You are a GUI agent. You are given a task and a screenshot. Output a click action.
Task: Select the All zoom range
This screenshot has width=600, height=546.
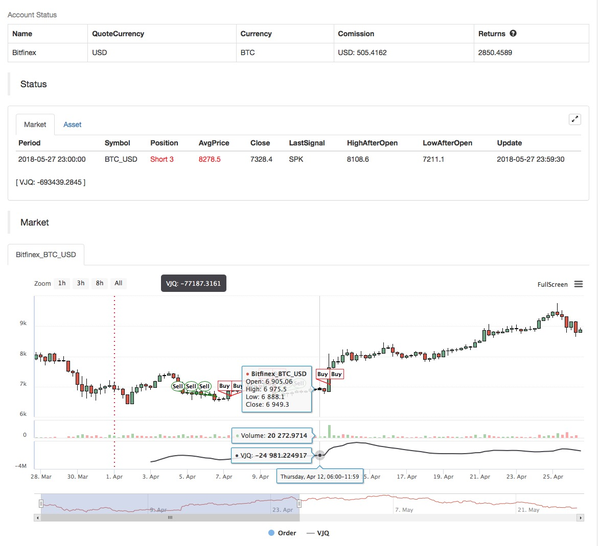[119, 284]
